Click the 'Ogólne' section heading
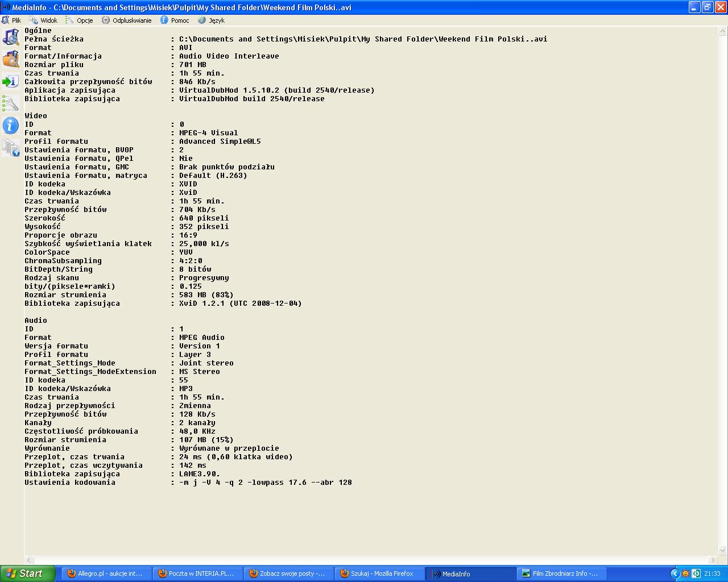The width and height of the screenshot is (728, 582). 38,31
